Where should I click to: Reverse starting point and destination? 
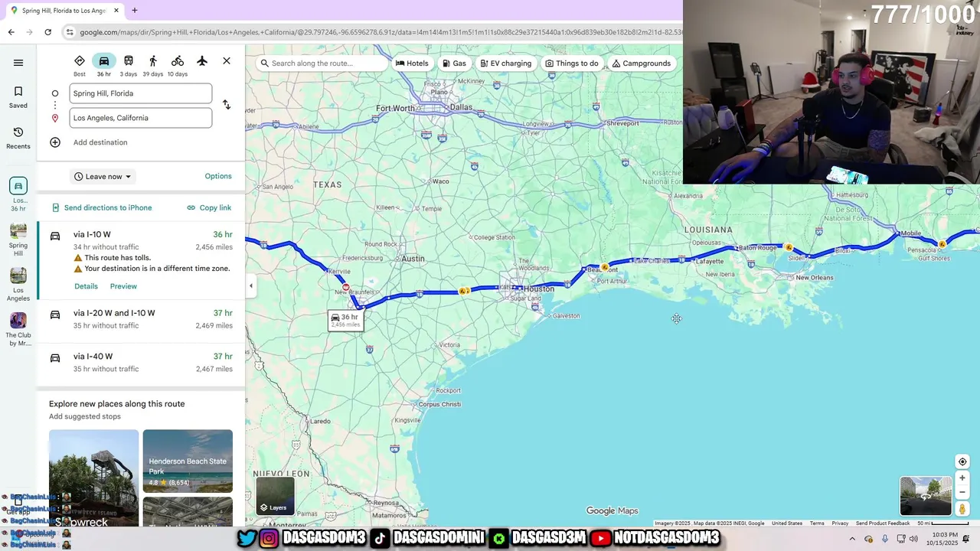(227, 105)
